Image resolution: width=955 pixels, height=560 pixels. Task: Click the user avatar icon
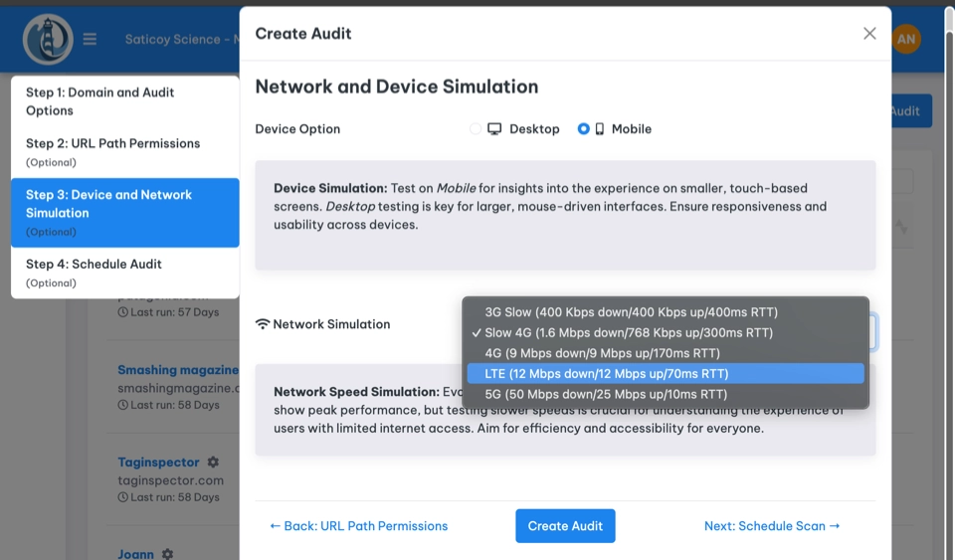click(x=906, y=40)
